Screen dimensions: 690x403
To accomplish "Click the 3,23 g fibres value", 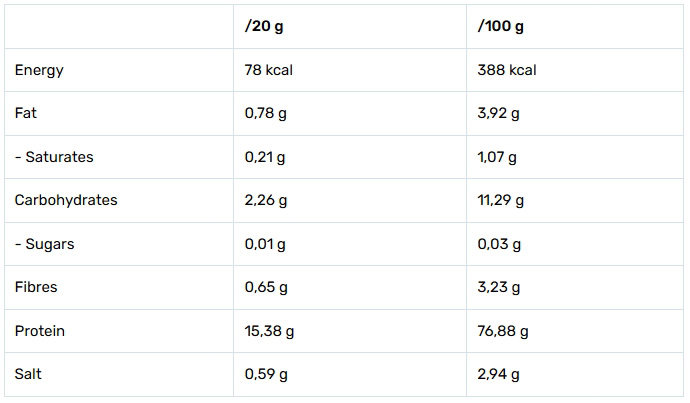I will click(500, 287).
